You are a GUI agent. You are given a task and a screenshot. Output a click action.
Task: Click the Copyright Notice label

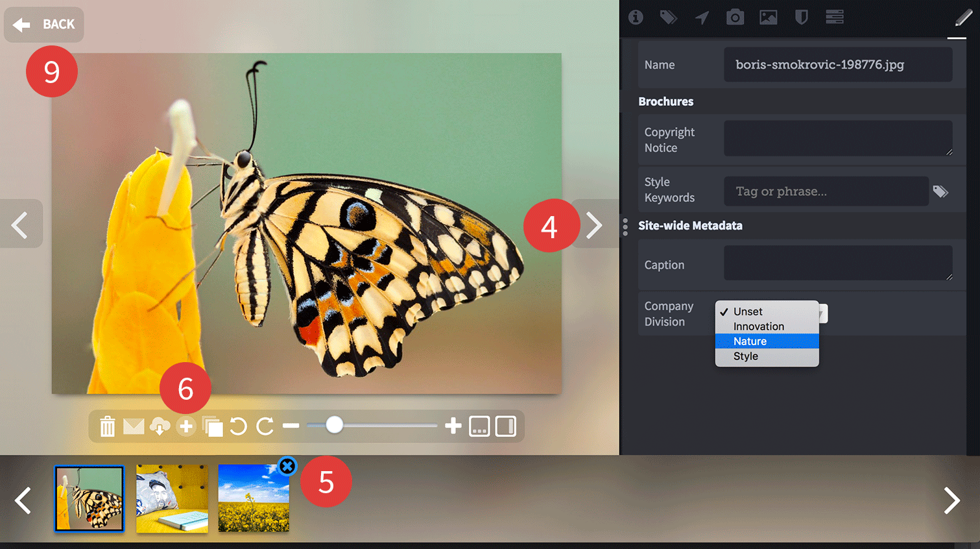click(x=669, y=140)
